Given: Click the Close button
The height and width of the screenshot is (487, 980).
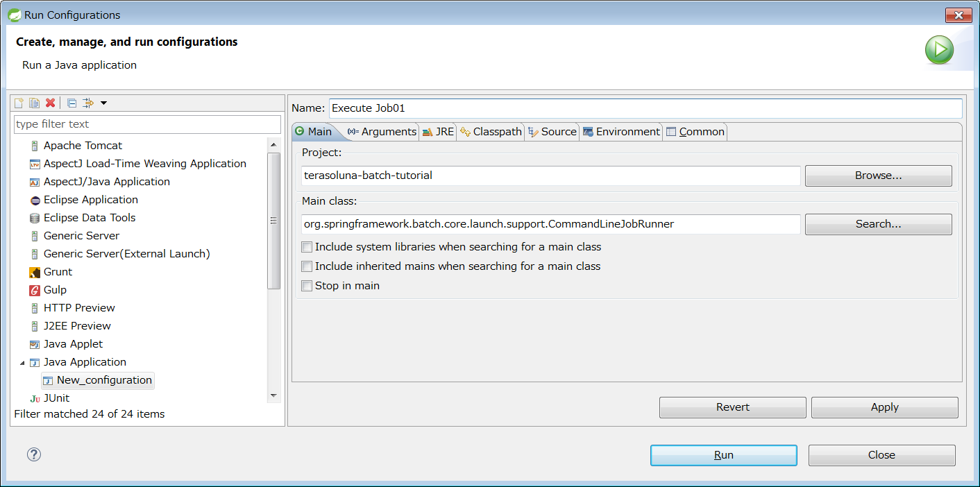Looking at the screenshot, I should [882, 455].
